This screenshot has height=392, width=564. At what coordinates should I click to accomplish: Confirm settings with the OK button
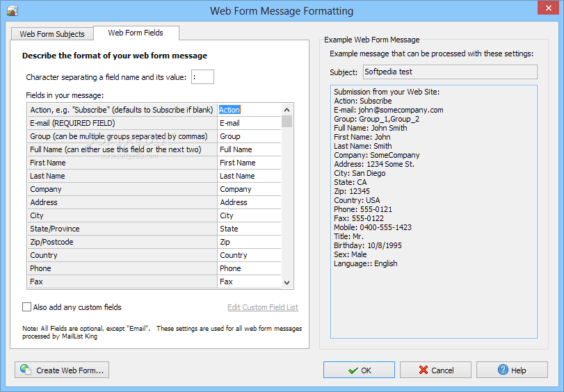359,370
